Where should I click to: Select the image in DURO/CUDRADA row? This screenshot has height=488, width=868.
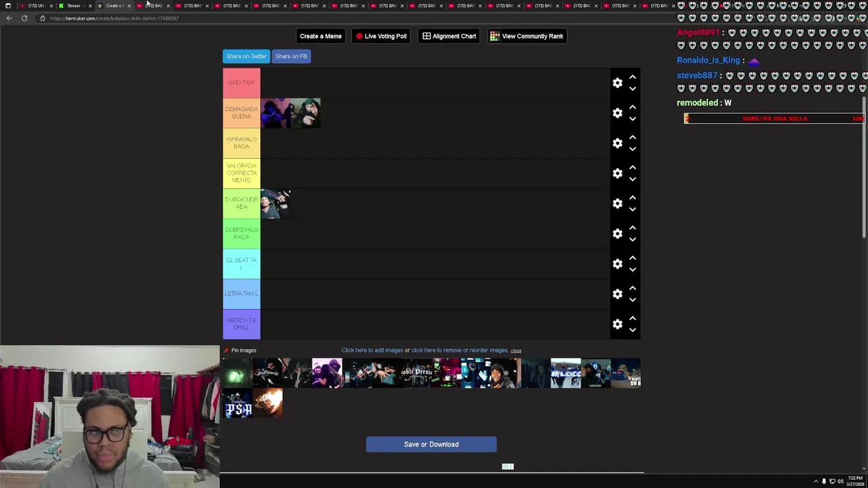(x=275, y=203)
